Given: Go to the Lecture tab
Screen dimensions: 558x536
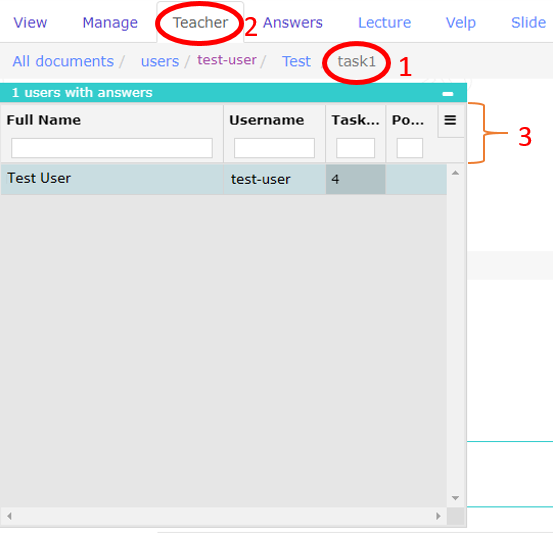Looking at the screenshot, I should coord(384,23).
